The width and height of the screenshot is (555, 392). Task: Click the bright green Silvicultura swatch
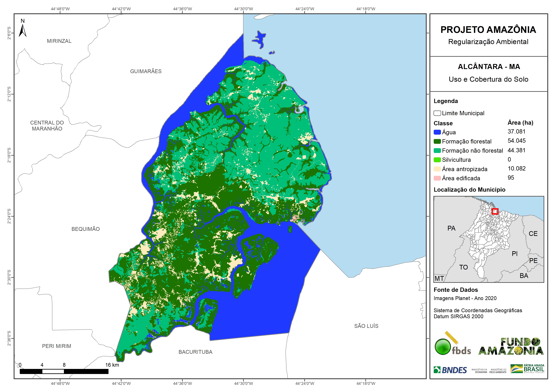(437, 160)
